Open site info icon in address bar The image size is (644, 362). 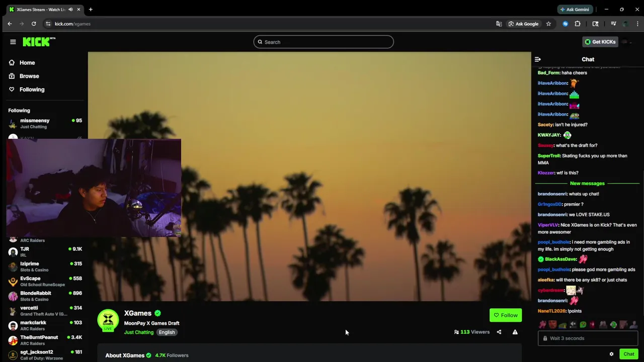coord(48,24)
